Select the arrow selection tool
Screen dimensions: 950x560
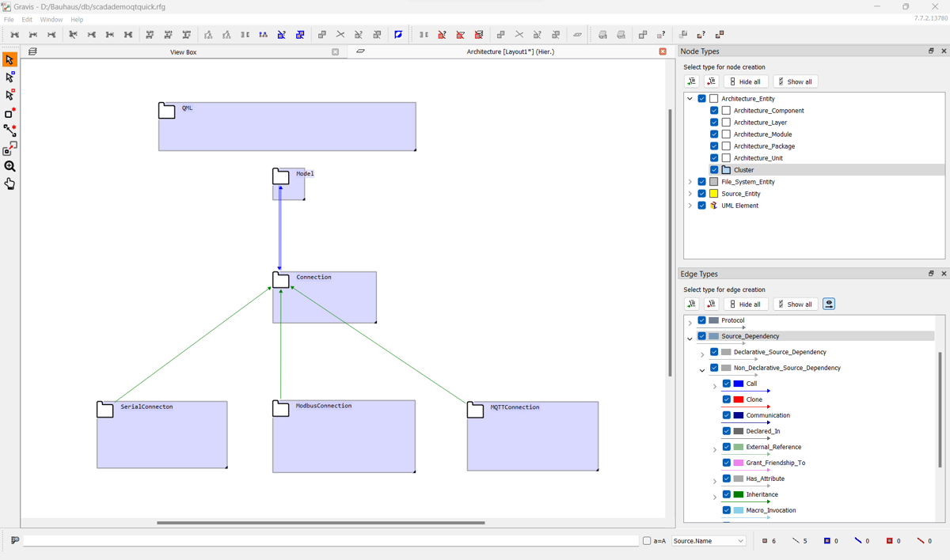click(x=9, y=60)
